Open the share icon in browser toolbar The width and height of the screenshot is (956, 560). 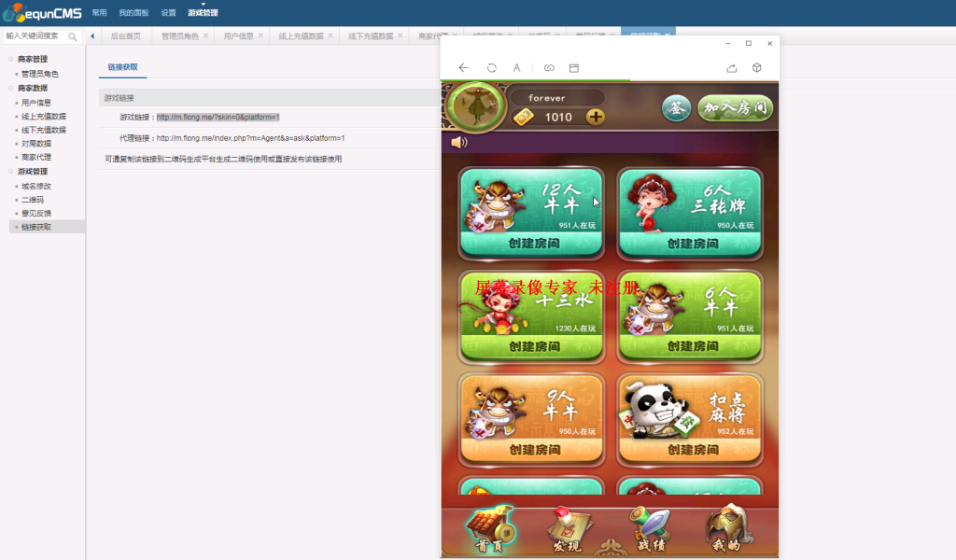(732, 67)
